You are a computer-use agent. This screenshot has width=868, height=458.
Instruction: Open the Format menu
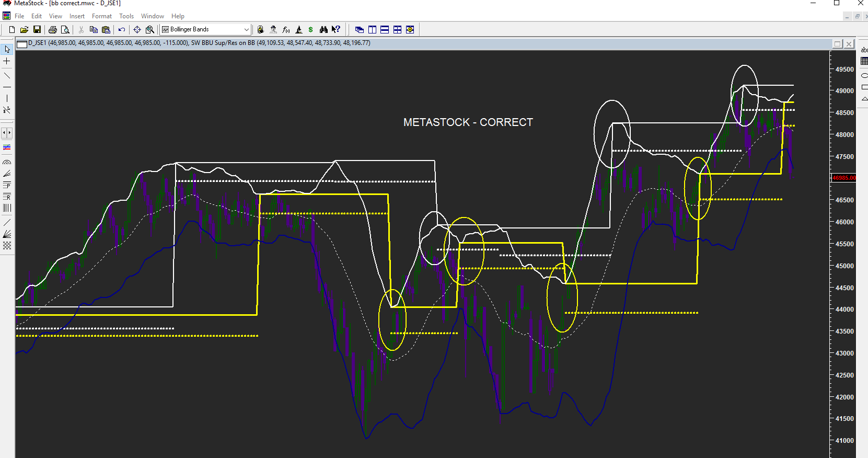(x=102, y=16)
